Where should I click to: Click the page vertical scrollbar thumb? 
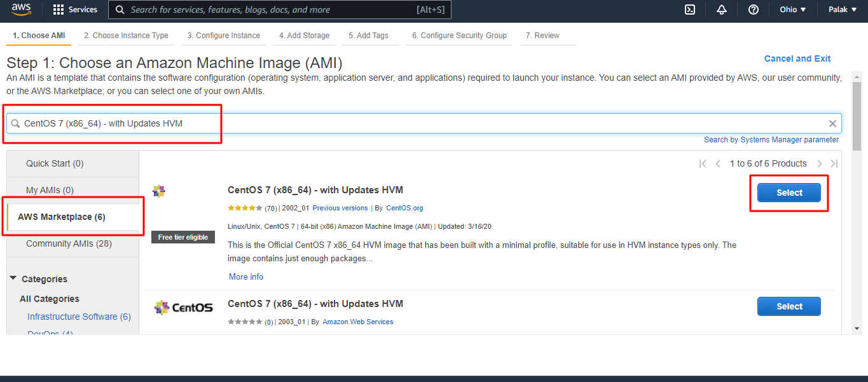(x=857, y=116)
